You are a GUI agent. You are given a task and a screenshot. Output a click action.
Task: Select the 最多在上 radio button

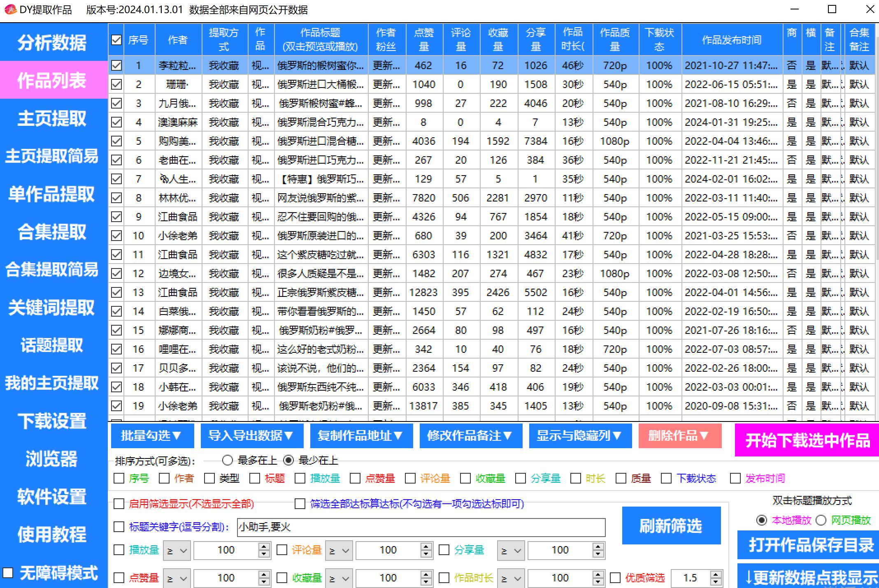[x=227, y=461]
